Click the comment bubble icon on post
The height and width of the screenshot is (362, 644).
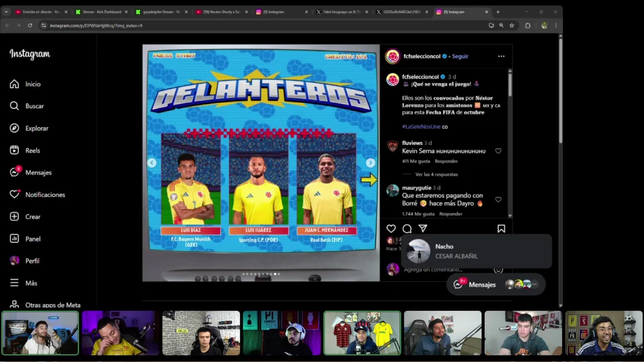(407, 229)
